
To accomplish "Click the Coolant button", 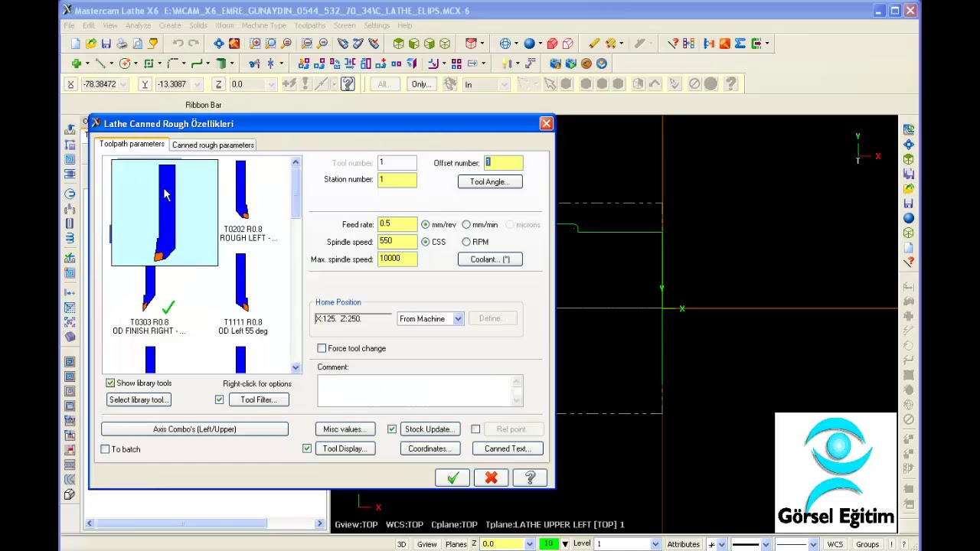I will (490, 259).
